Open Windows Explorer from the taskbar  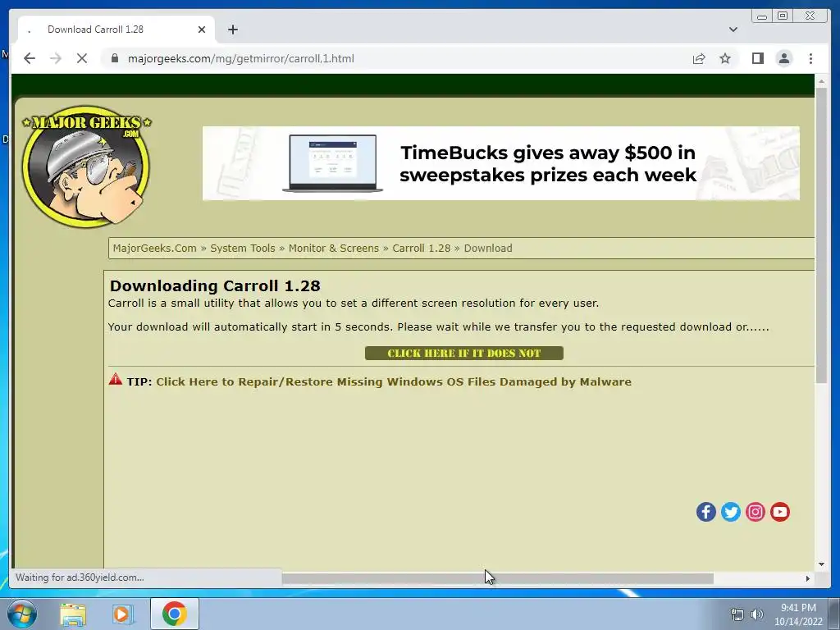click(x=73, y=614)
